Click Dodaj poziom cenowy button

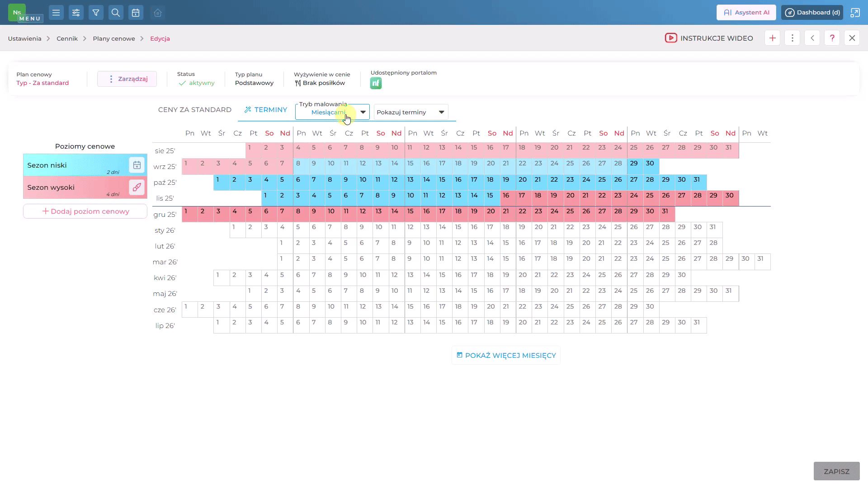[85, 211]
